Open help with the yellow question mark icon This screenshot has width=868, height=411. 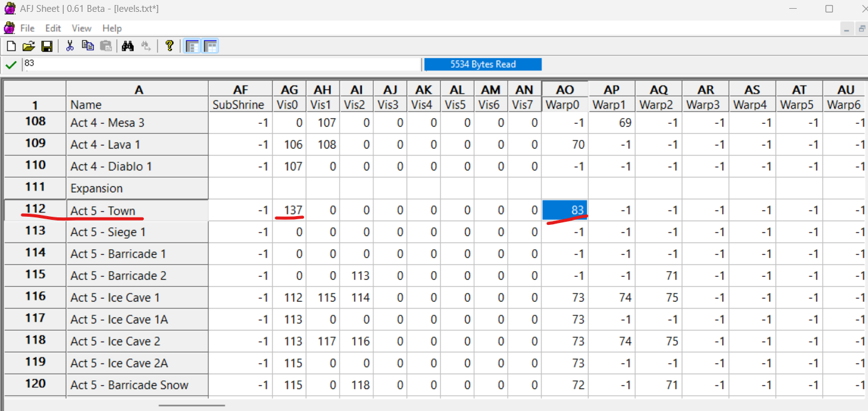pyautogui.click(x=169, y=46)
